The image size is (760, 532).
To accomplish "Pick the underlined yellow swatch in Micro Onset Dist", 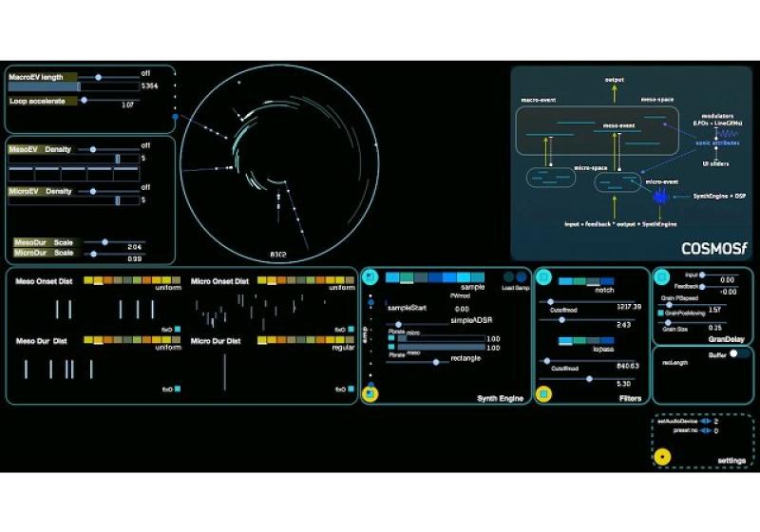I will coord(272,280).
